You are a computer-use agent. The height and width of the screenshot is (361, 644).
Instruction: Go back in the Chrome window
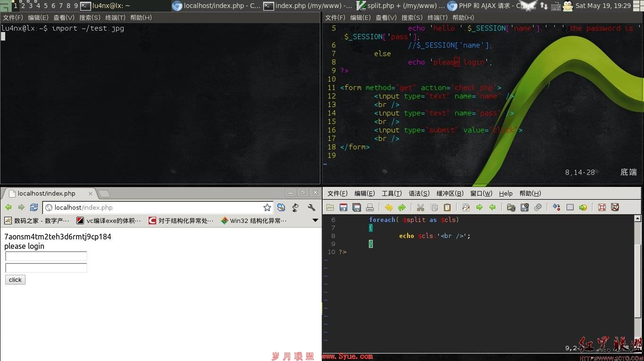[8, 207]
